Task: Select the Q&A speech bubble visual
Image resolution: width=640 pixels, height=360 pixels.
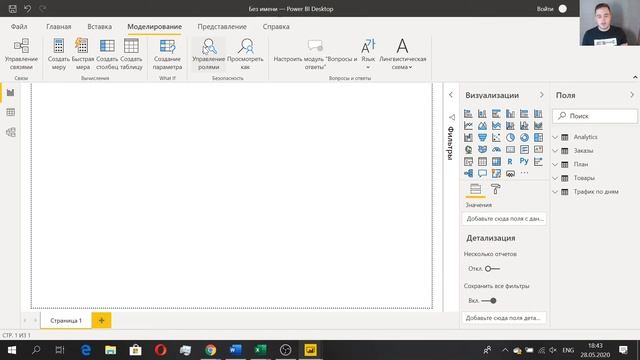Action: 482,173
